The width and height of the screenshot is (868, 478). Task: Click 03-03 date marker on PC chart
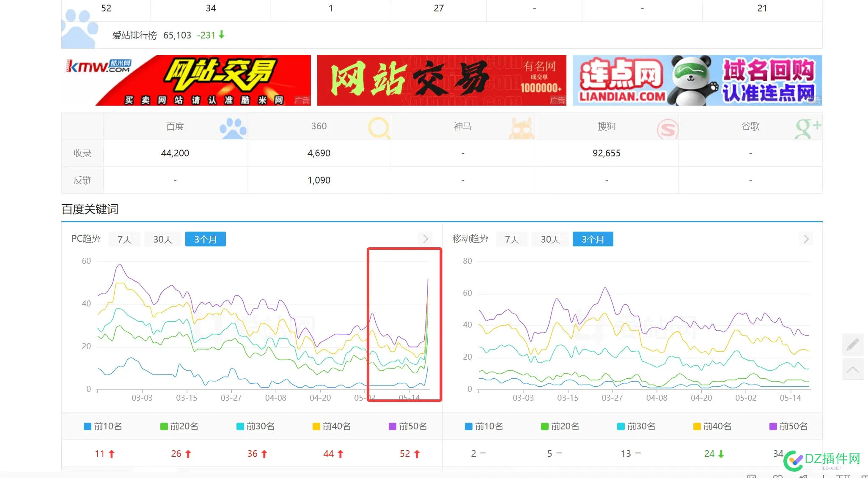coord(142,398)
